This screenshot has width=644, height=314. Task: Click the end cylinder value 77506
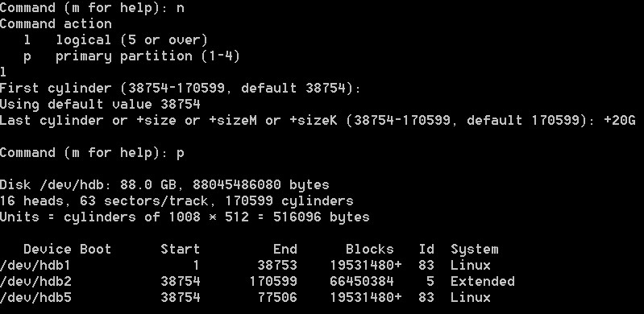[x=277, y=298]
